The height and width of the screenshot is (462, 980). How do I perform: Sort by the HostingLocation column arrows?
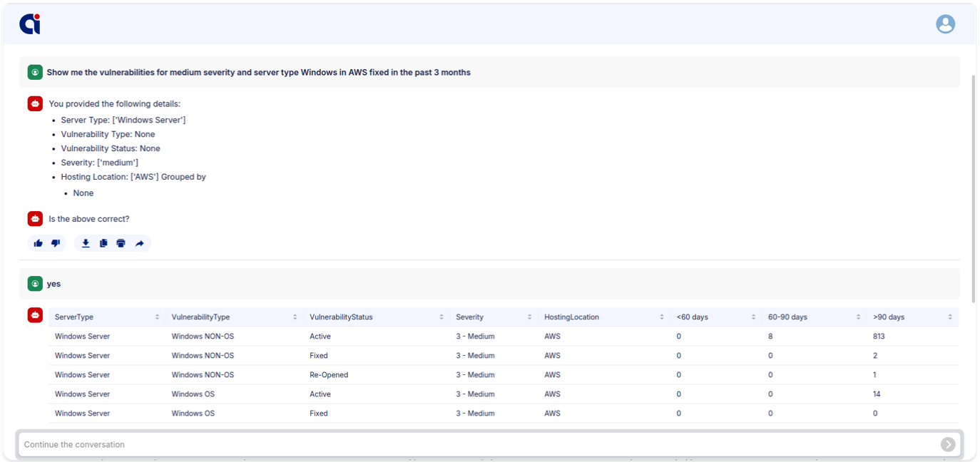[662, 317]
